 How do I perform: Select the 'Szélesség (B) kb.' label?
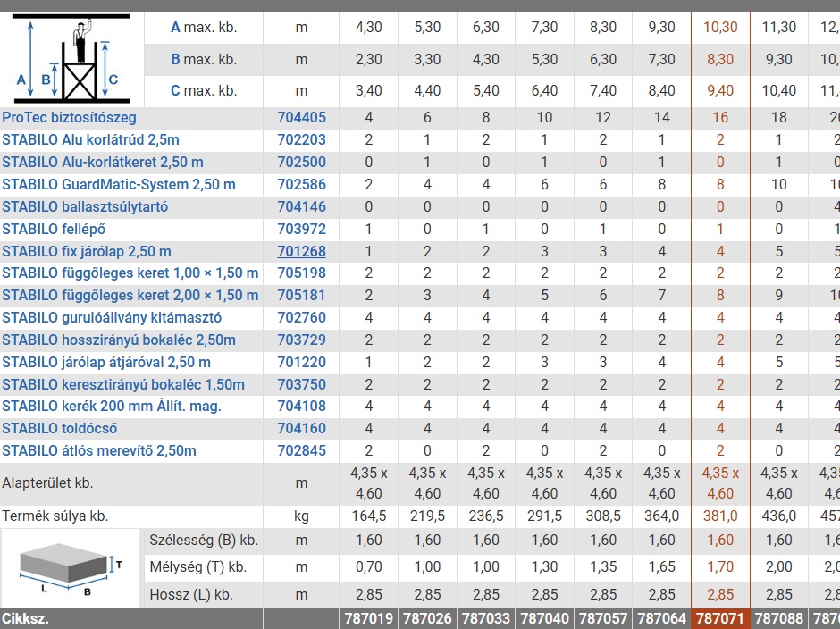204,540
